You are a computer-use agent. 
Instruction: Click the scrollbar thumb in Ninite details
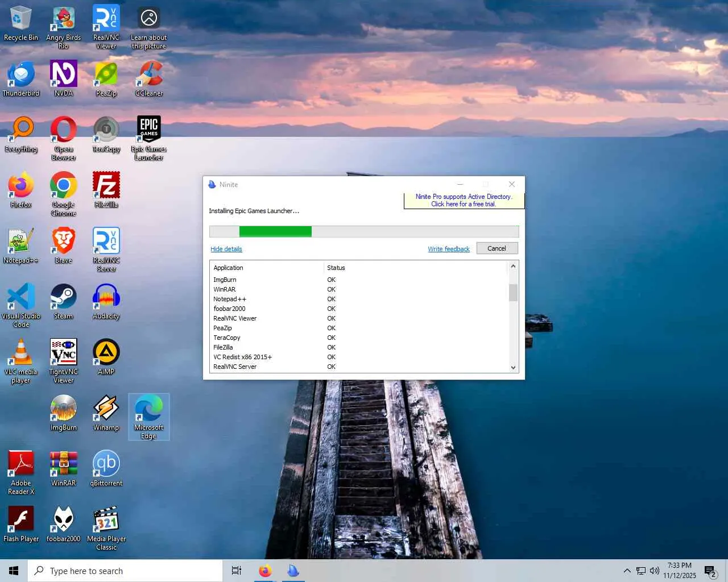click(x=513, y=292)
